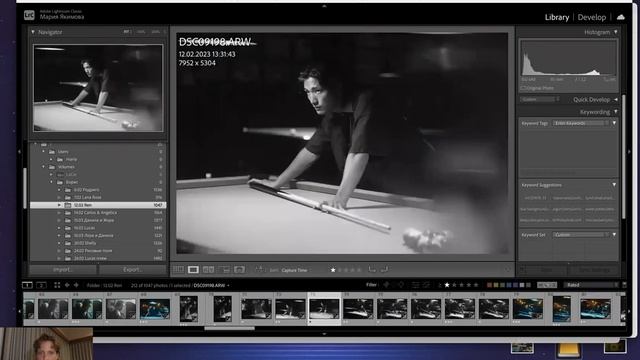Click the left panel vertical scrollbar
The width and height of the screenshot is (640, 360).
25,188
